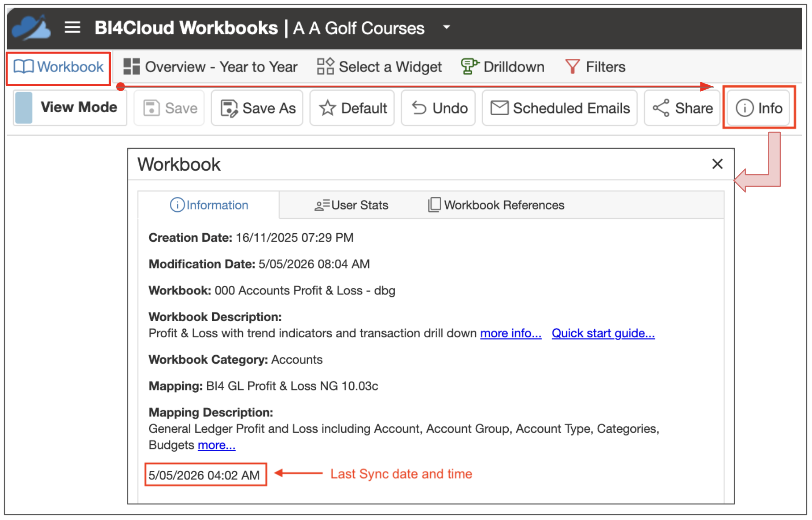Set workbook as Default
812x520 pixels.
(x=352, y=108)
